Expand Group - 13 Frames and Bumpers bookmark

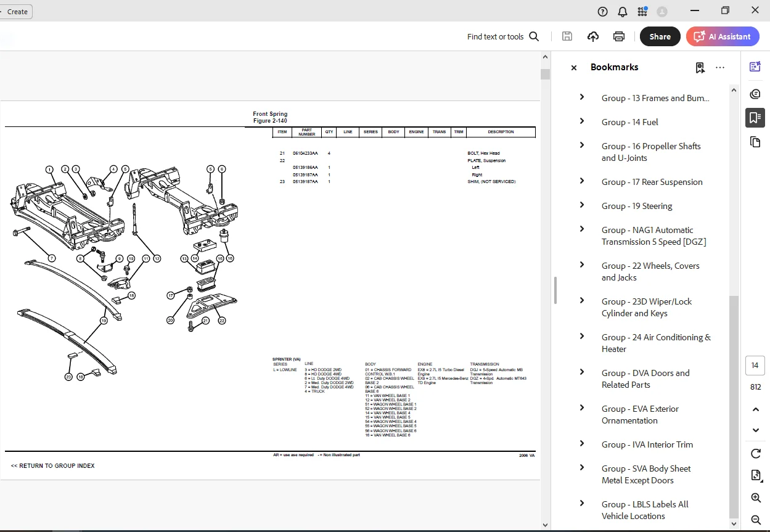581,97
